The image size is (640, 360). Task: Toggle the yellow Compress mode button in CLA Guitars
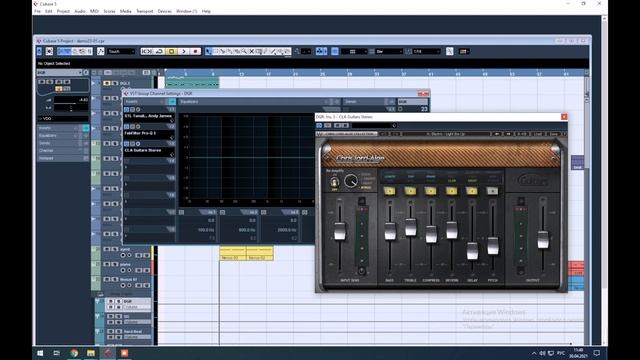coord(431,191)
